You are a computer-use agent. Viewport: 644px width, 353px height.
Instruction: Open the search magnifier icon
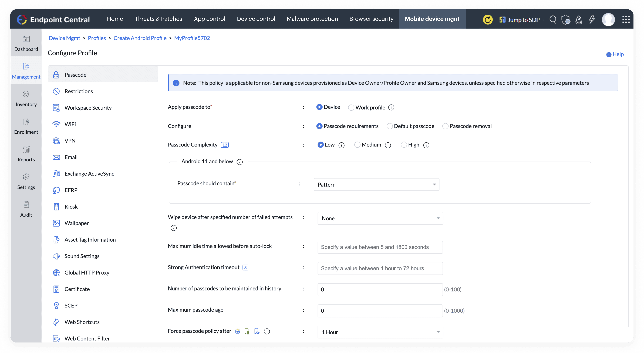tap(553, 19)
